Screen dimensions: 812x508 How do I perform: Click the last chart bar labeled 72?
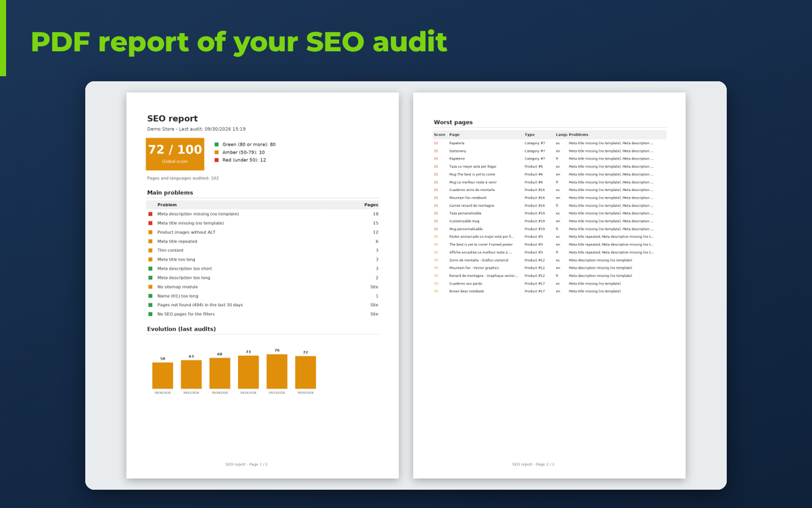305,373
